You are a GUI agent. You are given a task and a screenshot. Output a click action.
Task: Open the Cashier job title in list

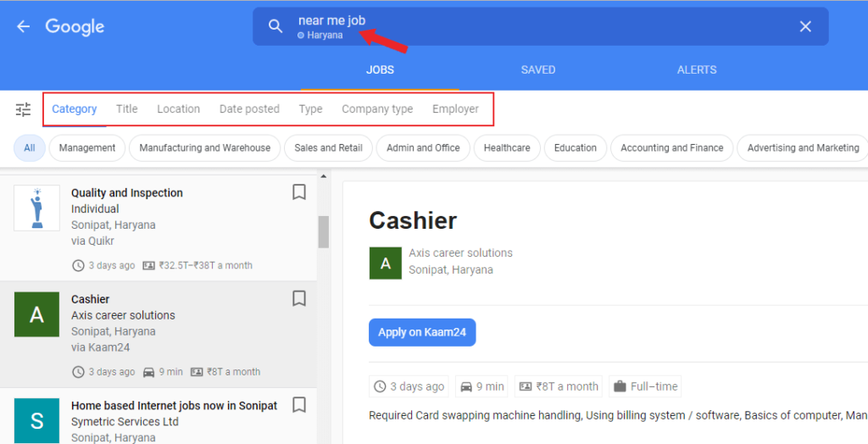pos(90,299)
